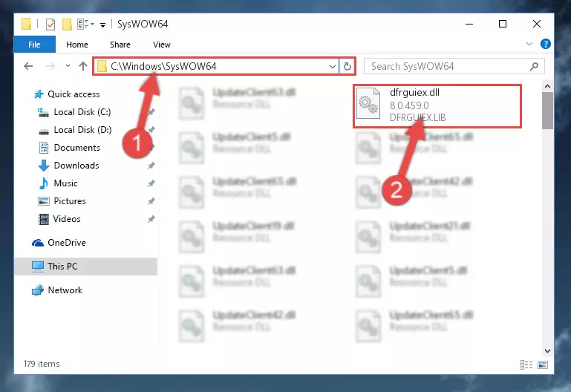Open Pictures in the sidebar
This screenshot has width=571, height=392.
pyautogui.click(x=70, y=201)
